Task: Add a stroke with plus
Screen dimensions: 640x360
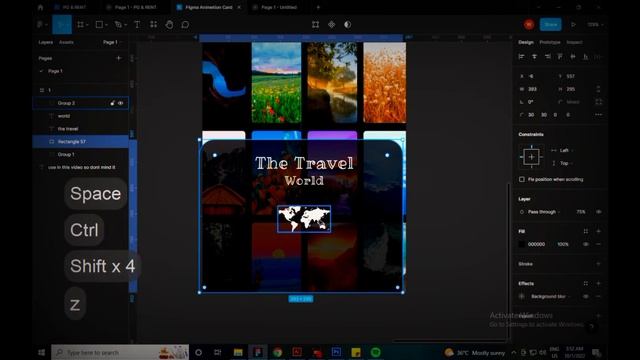Action: point(598,264)
